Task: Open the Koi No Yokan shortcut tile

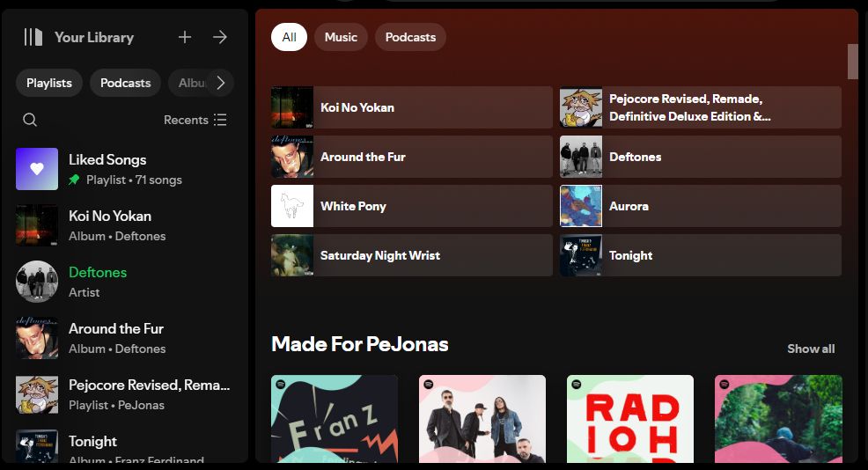Action: tap(412, 107)
